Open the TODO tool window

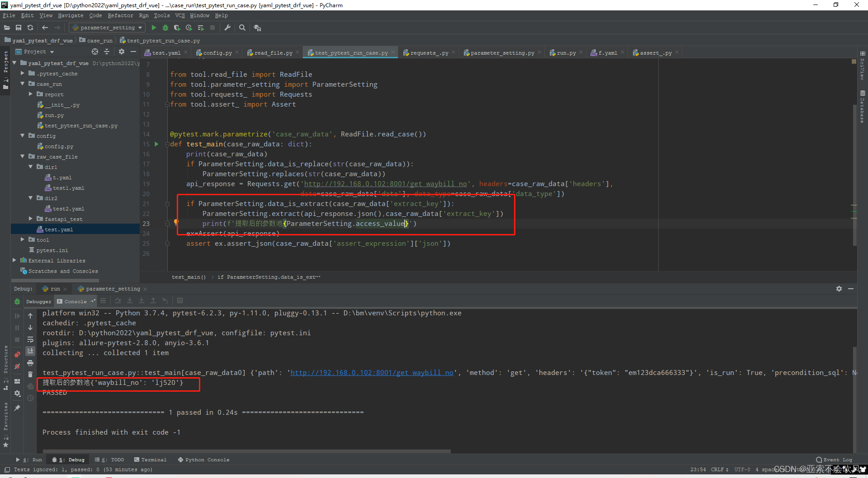109,459
